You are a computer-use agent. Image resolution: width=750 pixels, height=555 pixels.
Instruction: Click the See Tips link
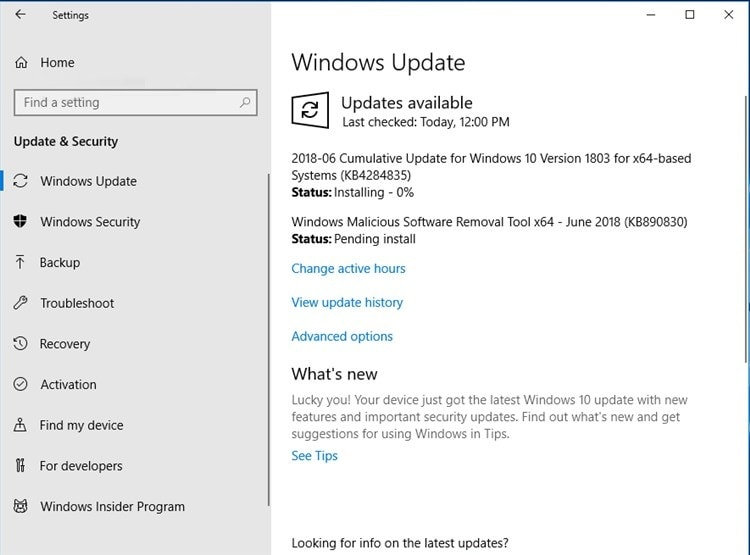coord(314,455)
